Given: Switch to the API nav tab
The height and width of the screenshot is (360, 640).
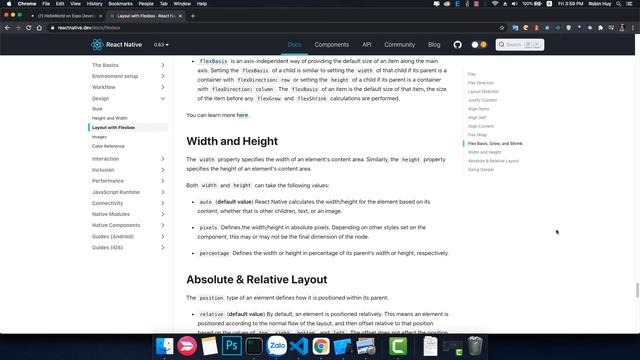Looking at the screenshot, I should tap(367, 44).
